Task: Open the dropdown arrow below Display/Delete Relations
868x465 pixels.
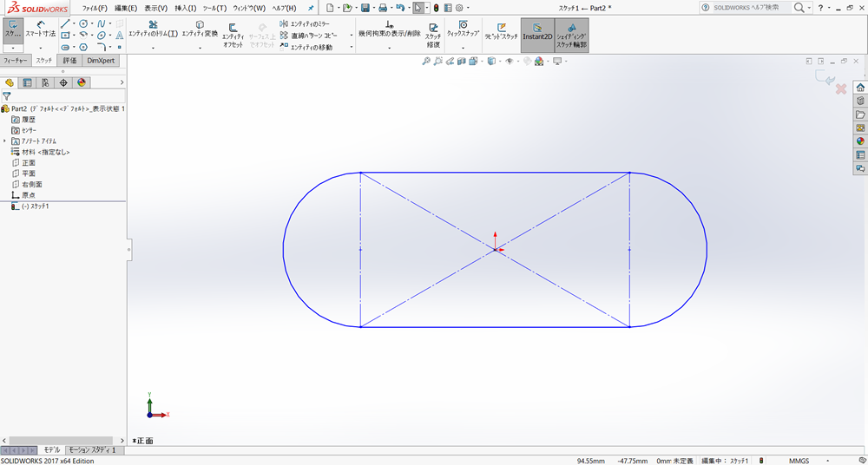Action: [x=389, y=49]
